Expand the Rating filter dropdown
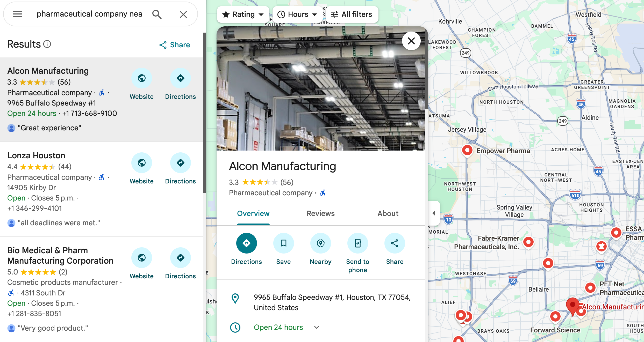Viewport: 644px width, 342px height. point(243,14)
